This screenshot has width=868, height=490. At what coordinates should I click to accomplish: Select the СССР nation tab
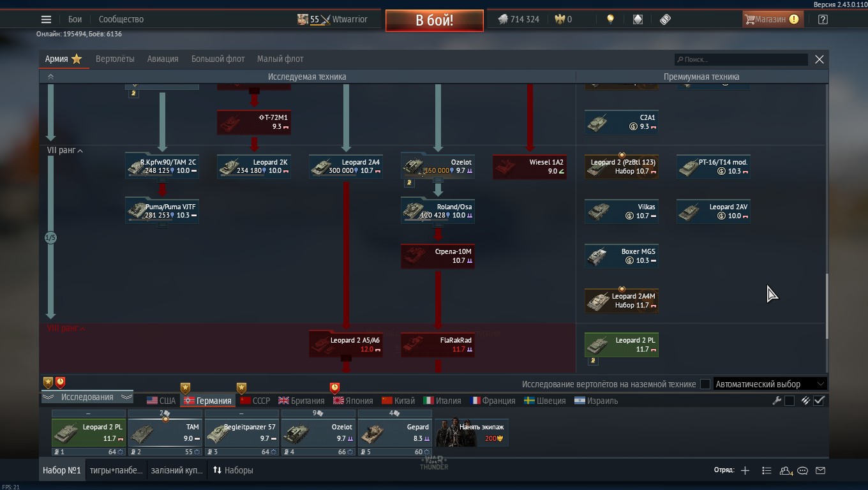tap(255, 401)
